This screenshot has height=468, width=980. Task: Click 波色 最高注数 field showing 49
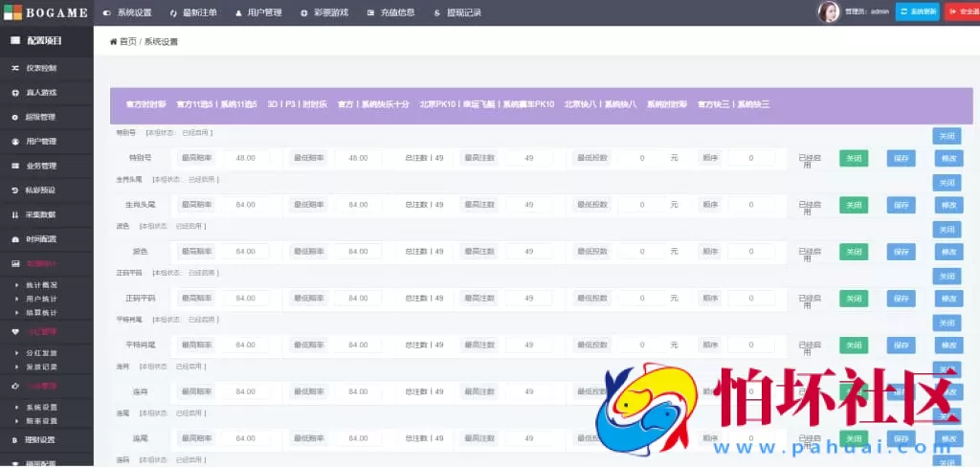[528, 252]
